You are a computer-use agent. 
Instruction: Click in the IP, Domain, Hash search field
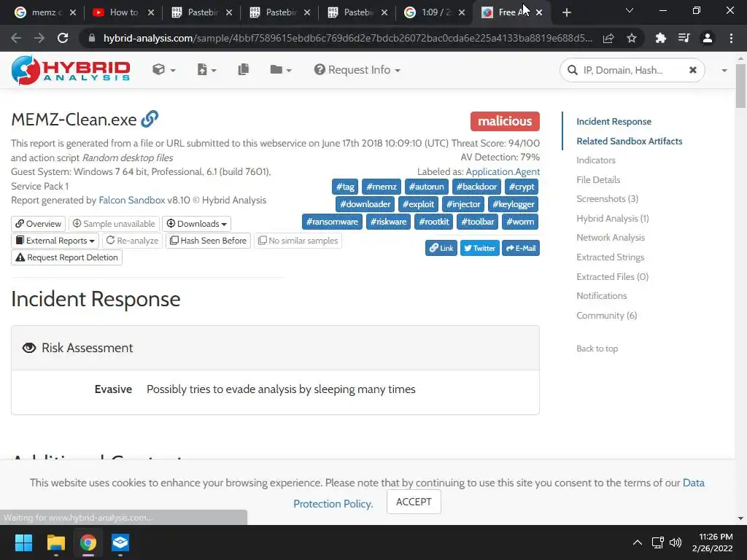(632, 71)
